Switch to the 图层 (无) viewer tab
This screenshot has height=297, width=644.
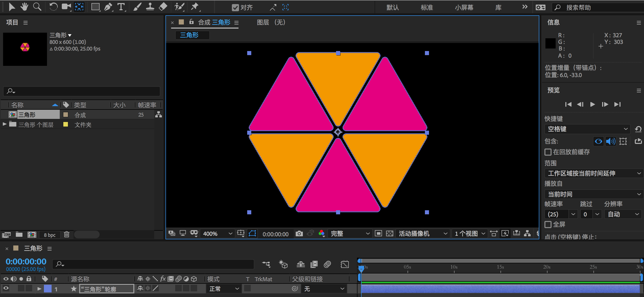(271, 22)
